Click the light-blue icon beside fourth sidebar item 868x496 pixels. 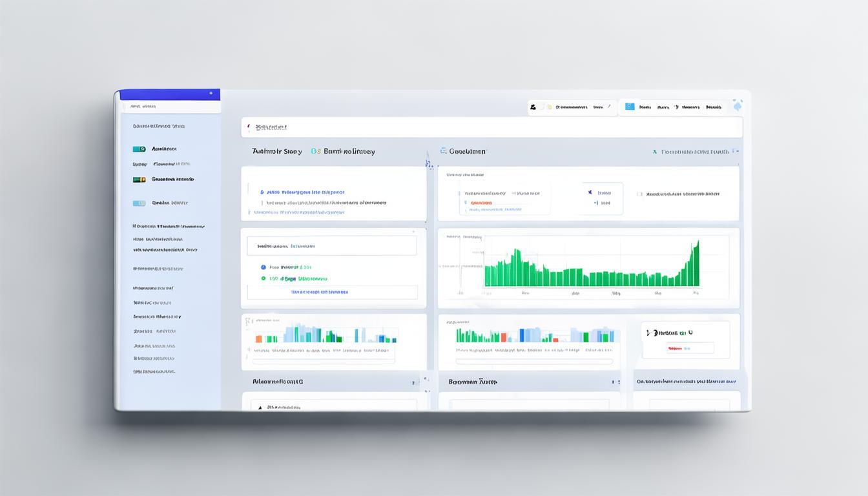[139, 203]
